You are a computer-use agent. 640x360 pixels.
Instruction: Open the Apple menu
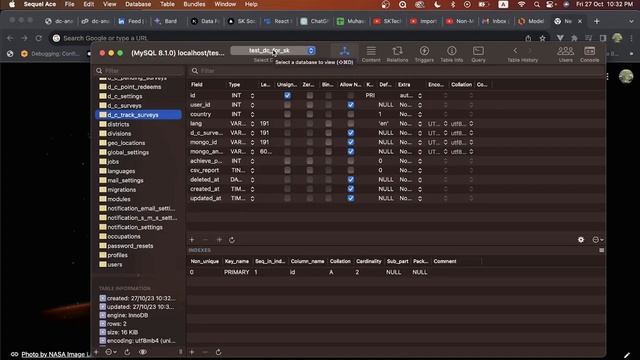(x=12, y=4)
